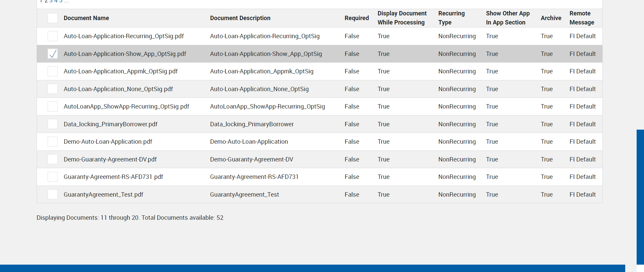Image resolution: width=644 pixels, height=272 pixels.
Task: Select the GuarantyAgreement_Test.pdf checkbox
Action: coord(53,194)
